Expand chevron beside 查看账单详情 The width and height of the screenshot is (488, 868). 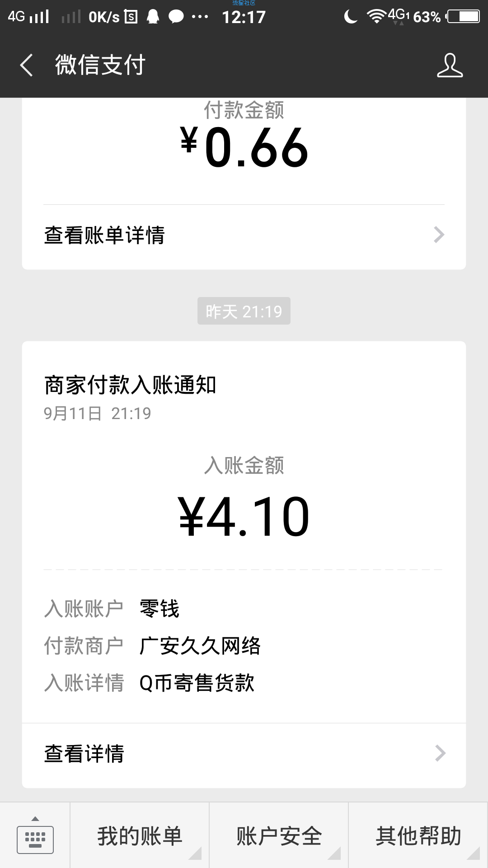click(439, 235)
